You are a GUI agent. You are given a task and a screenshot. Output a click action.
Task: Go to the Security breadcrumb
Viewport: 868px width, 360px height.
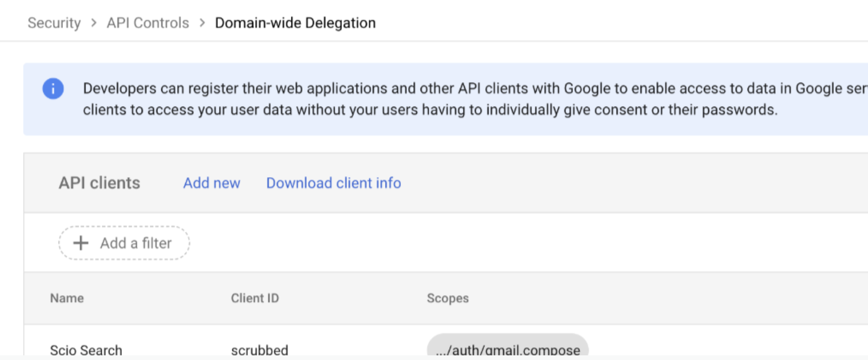click(x=54, y=23)
